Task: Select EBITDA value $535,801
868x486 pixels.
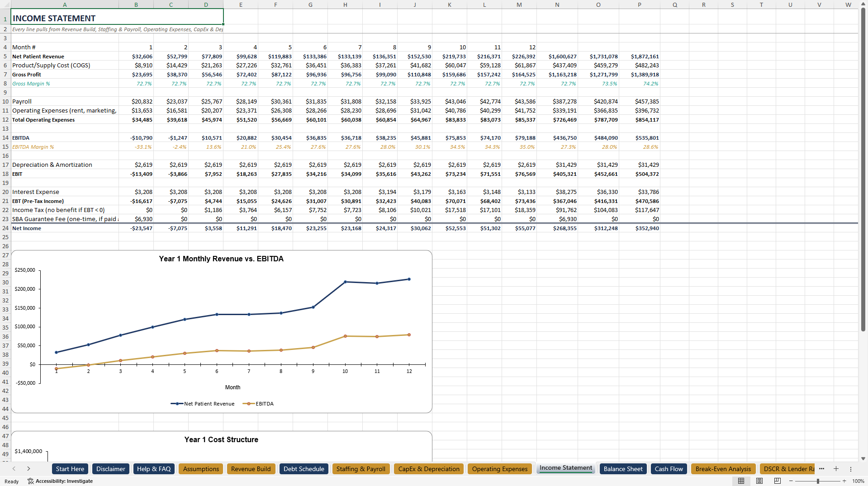Action: pos(639,137)
